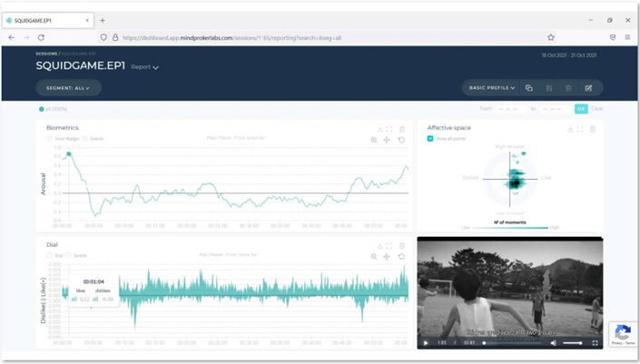The image size is (640, 364).
Task: Click the 'all (100%)' segment indicator
Action: pos(53,109)
